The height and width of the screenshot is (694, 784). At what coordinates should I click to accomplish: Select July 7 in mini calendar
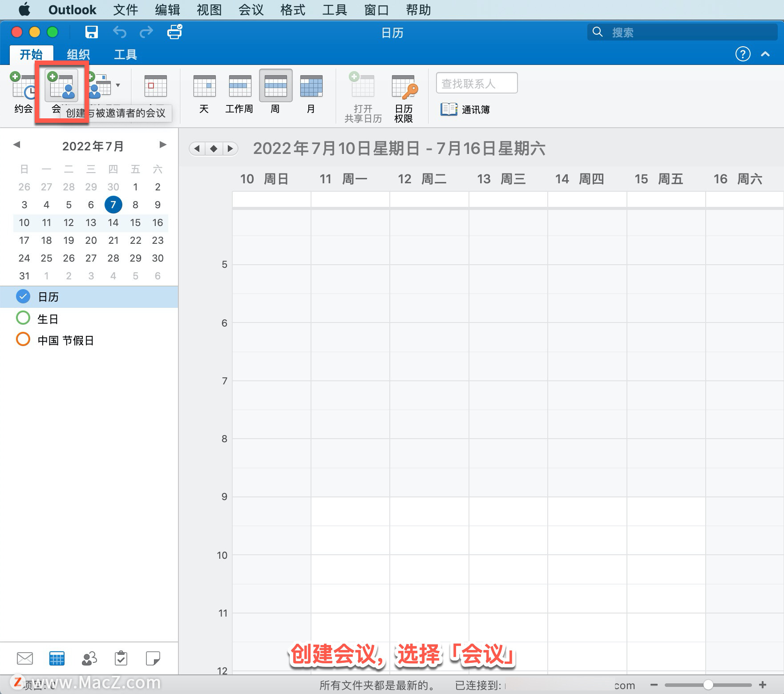pos(113,205)
